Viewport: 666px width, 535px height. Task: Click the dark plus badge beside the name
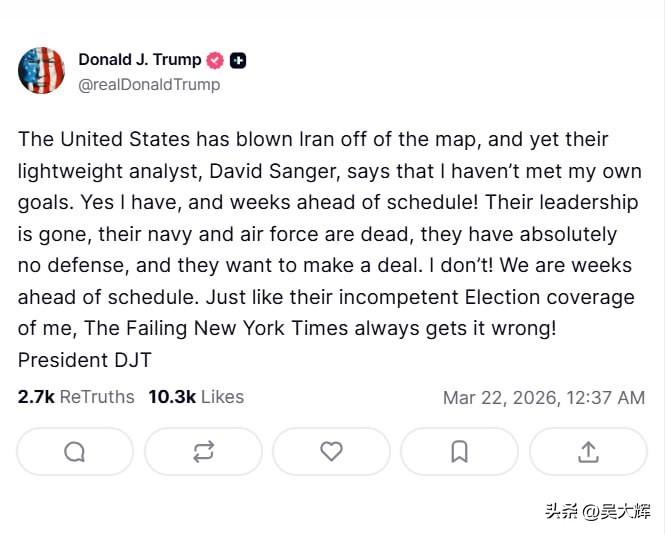tap(238, 60)
